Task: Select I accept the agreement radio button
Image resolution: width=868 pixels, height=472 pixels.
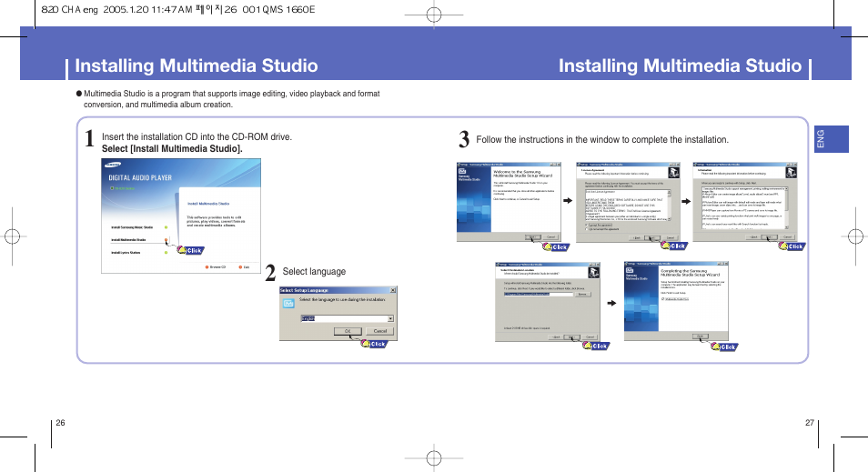Action: coord(586,225)
